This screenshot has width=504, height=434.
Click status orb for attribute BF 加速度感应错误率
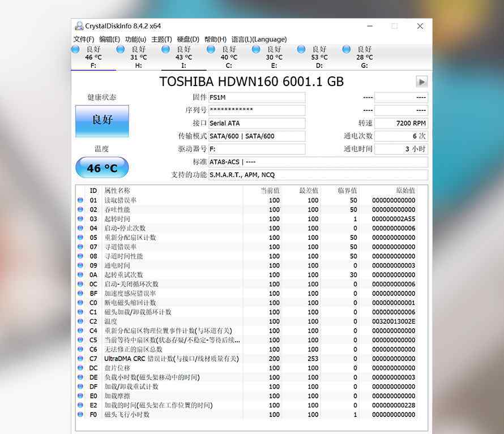pos(80,293)
